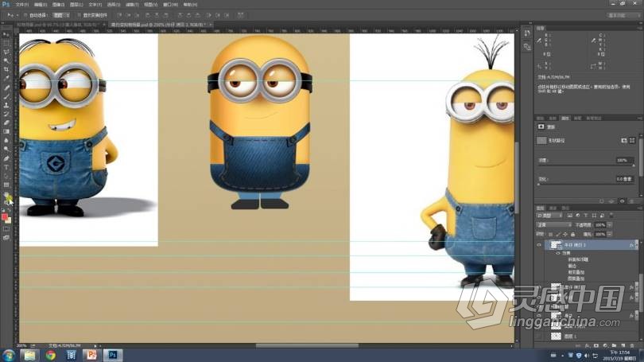The width and height of the screenshot is (644, 362).
Task: Hide the selected top layer with its eye
Action: pyautogui.click(x=539, y=245)
